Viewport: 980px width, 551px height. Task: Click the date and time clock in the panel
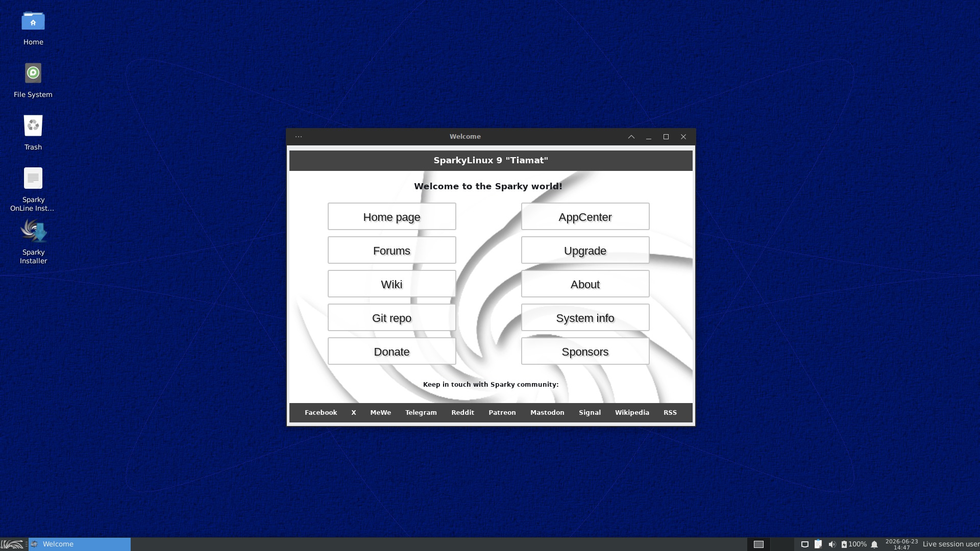point(901,544)
